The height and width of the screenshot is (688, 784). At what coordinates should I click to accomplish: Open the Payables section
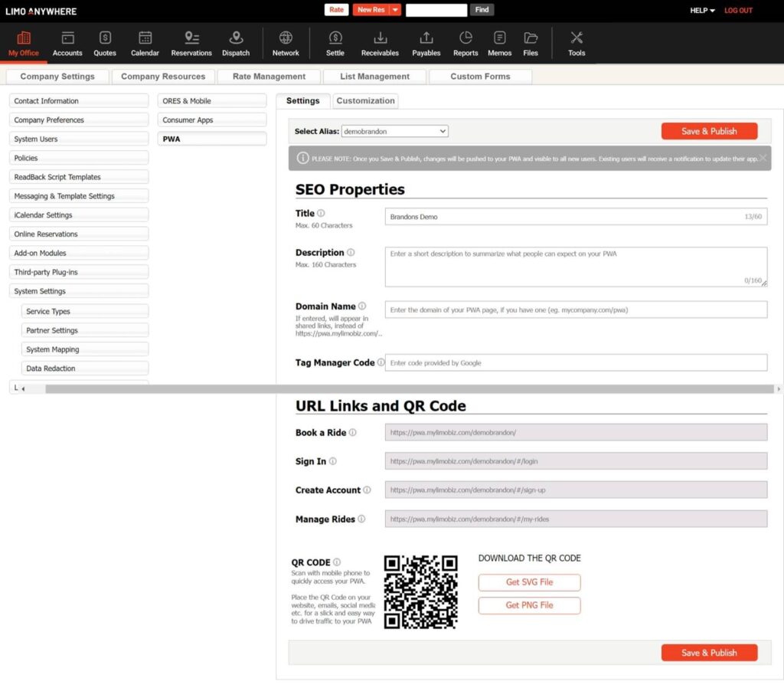pos(426,44)
